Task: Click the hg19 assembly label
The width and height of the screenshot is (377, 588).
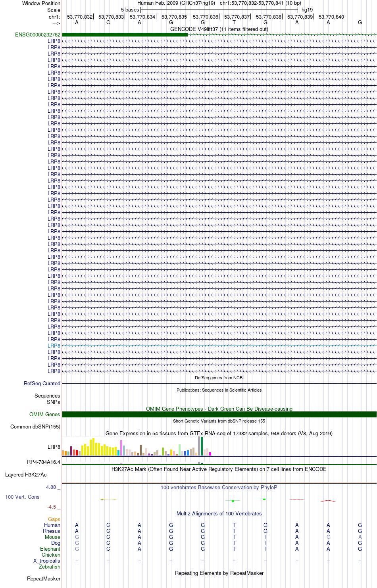Action: tap(307, 10)
